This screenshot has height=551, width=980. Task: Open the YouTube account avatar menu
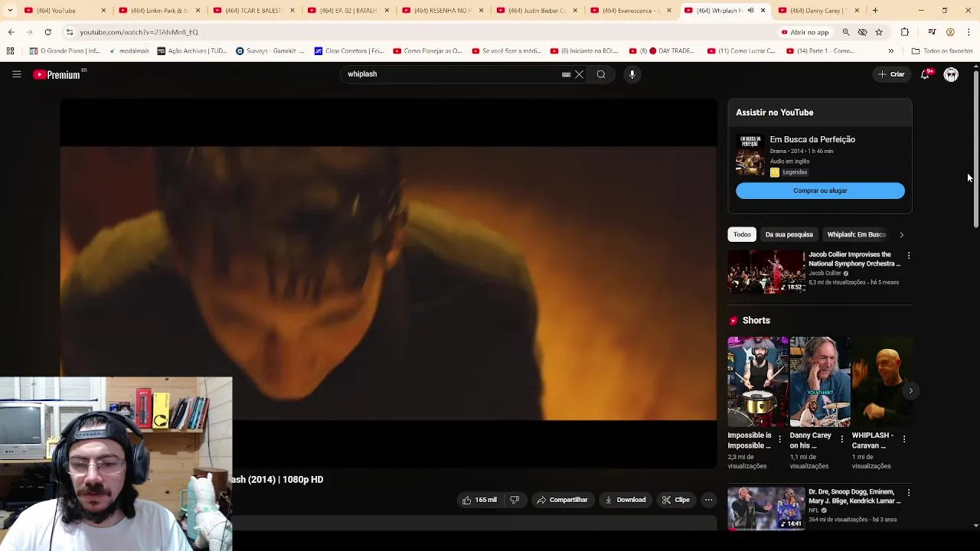951,74
